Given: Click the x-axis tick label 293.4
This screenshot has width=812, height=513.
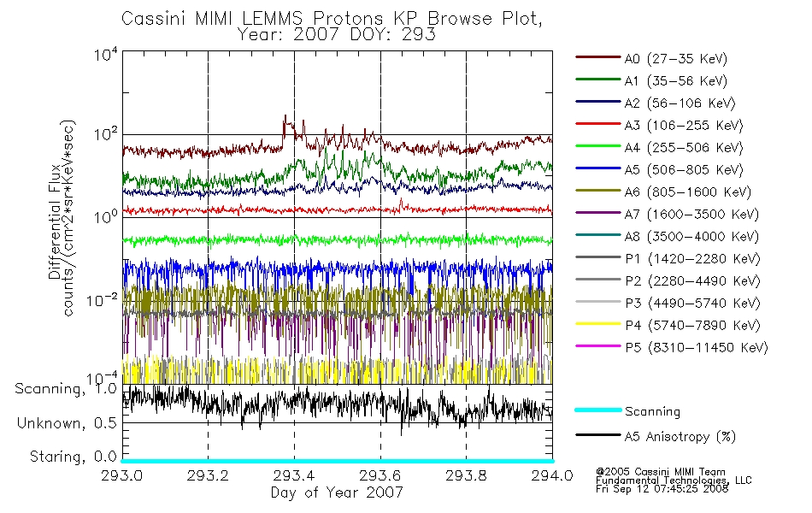Looking at the screenshot, I should (294, 475).
